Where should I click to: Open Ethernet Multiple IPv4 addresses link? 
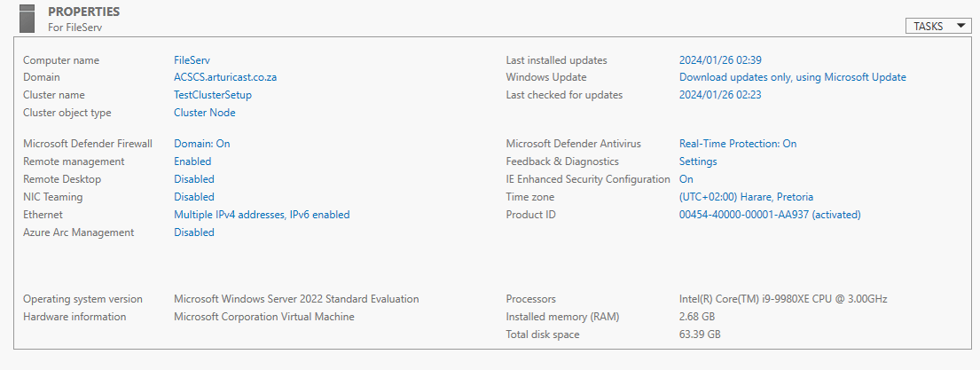(262, 215)
